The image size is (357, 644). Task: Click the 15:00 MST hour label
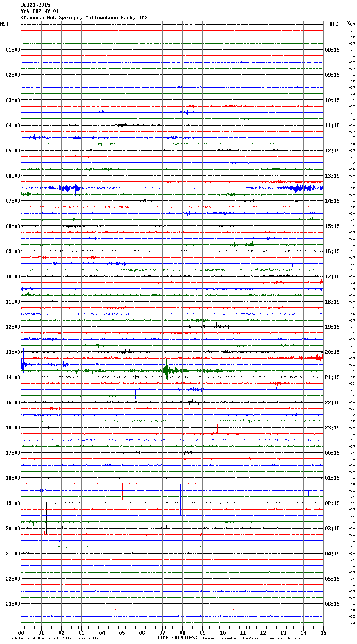point(13,403)
